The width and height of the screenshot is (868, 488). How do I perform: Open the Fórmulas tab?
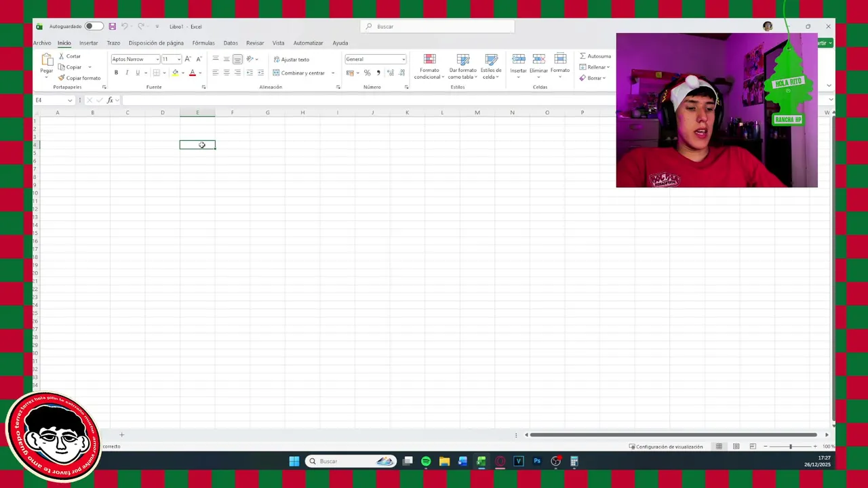tap(203, 43)
